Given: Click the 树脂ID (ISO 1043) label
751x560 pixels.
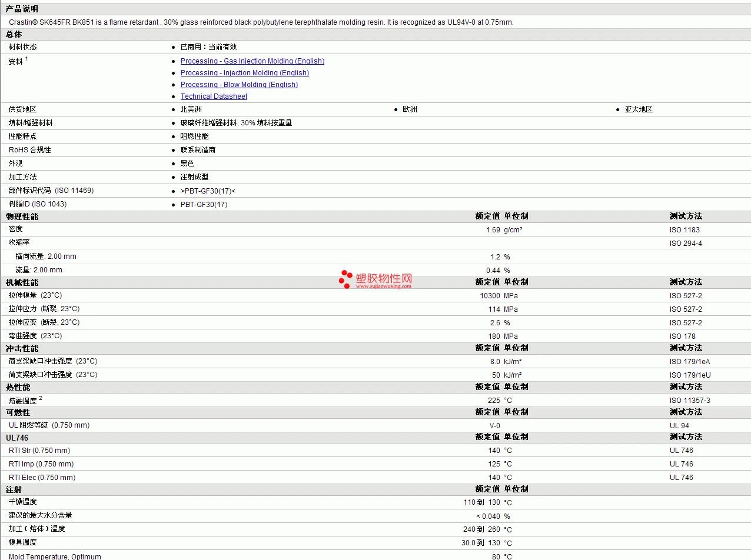Looking at the screenshot, I should 38,204.
